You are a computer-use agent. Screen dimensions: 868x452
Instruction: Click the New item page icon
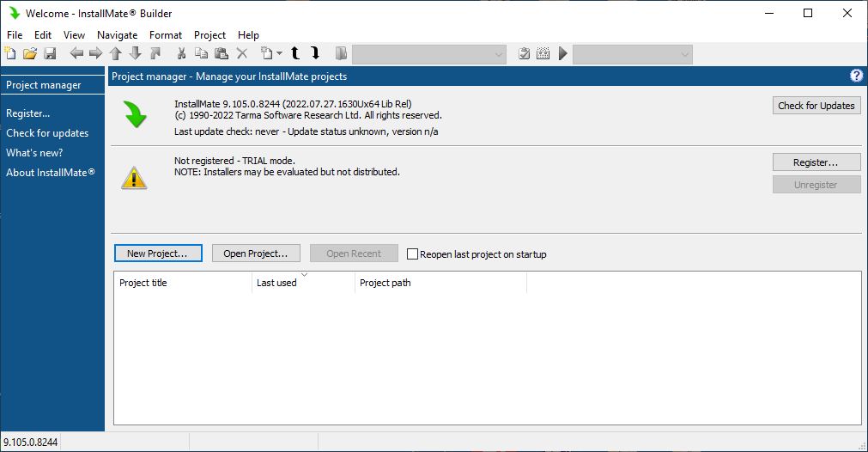(x=267, y=53)
